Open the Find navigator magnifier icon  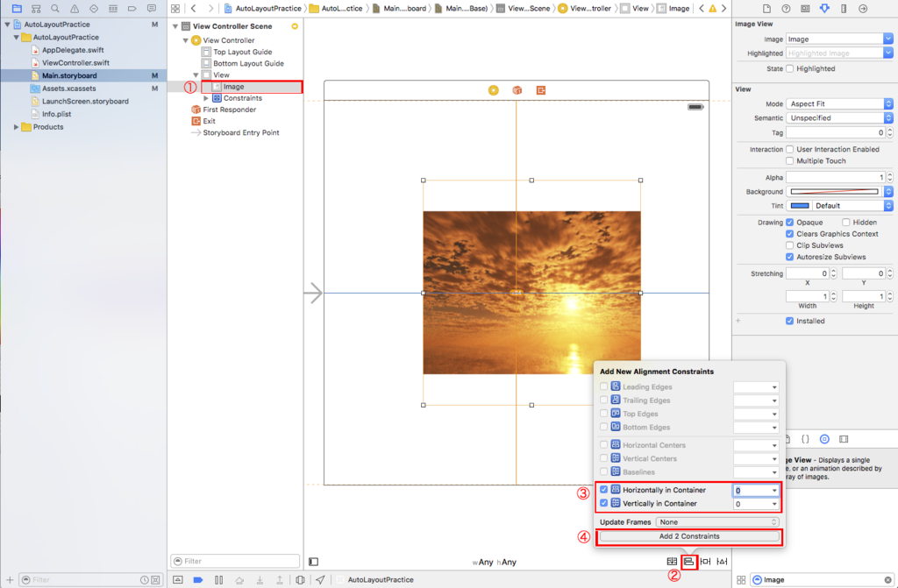[x=55, y=9]
